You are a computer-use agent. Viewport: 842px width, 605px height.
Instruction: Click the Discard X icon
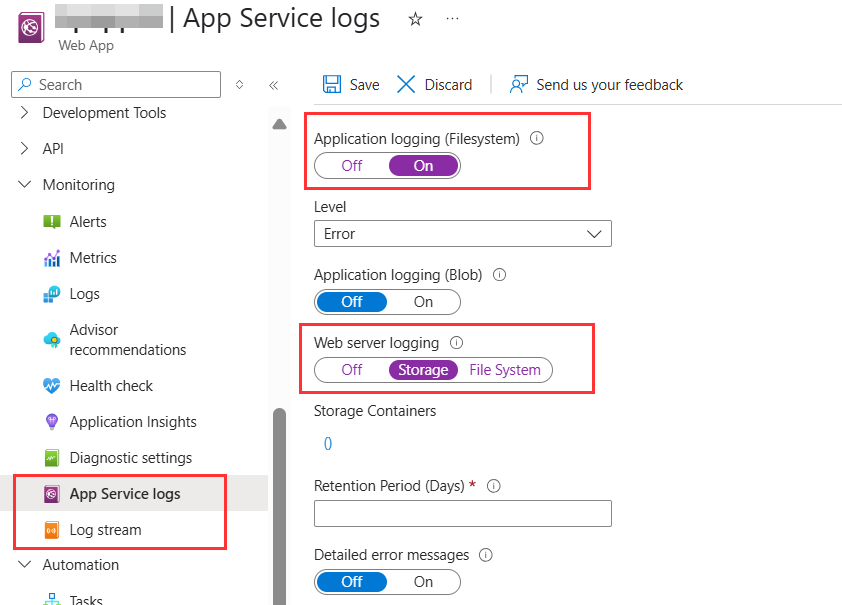(406, 85)
